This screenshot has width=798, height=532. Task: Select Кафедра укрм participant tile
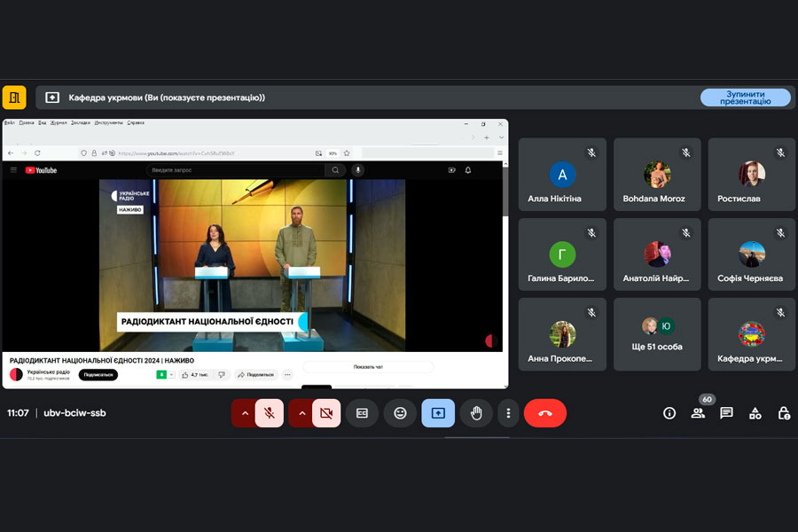point(752,334)
